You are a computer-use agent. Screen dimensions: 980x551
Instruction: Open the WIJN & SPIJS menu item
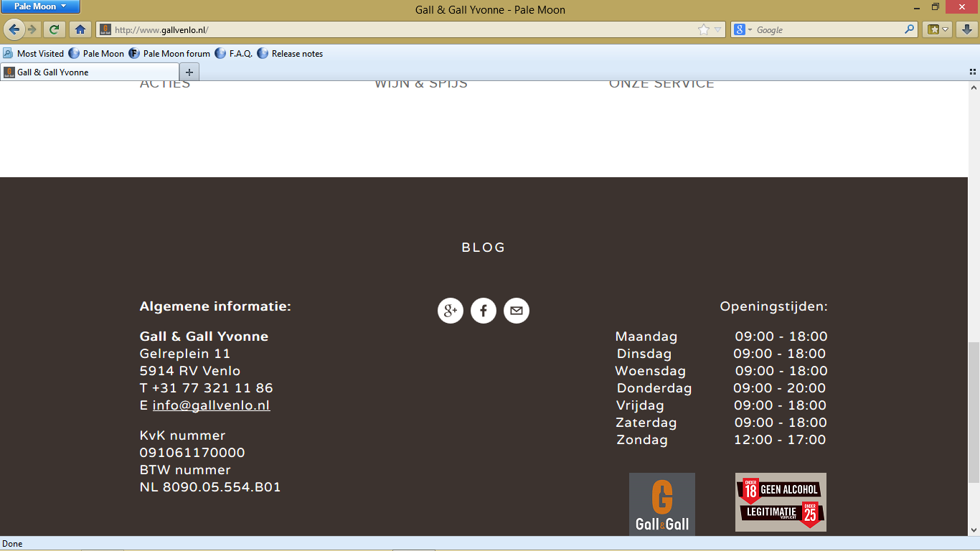[421, 83]
